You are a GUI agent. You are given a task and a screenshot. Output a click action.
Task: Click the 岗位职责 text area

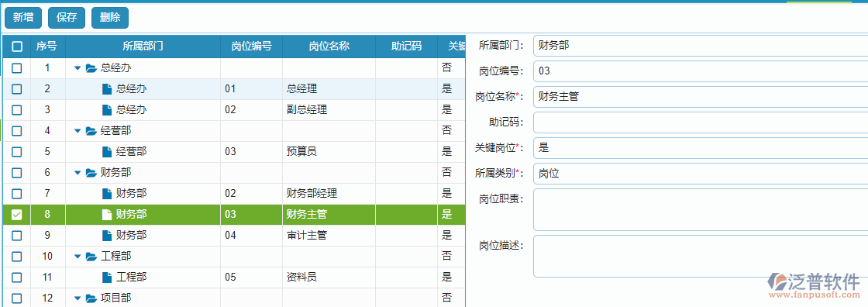[x=701, y=209]
